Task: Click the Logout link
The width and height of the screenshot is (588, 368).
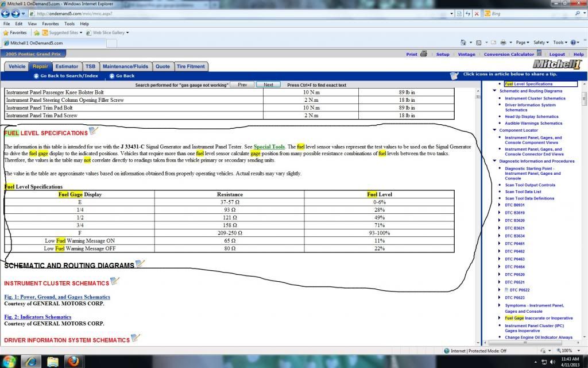Action: click(557, 55)
